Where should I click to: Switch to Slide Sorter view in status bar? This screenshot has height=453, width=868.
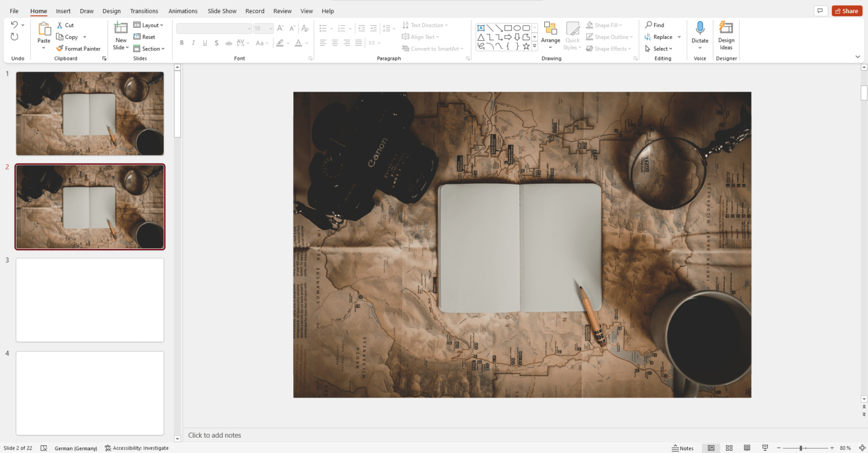[x=729, y=447]
